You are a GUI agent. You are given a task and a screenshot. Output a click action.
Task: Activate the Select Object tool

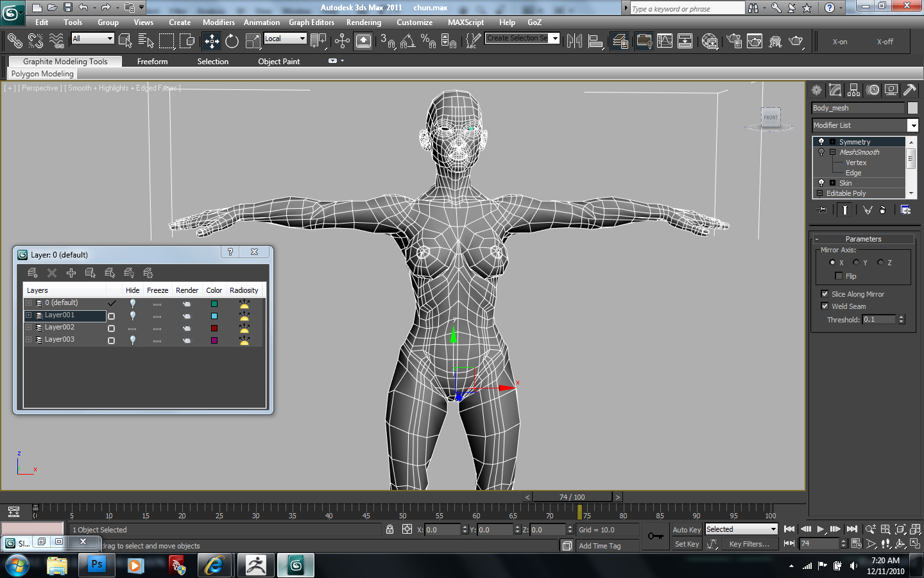pyautogui.click(x=125, y=41)
